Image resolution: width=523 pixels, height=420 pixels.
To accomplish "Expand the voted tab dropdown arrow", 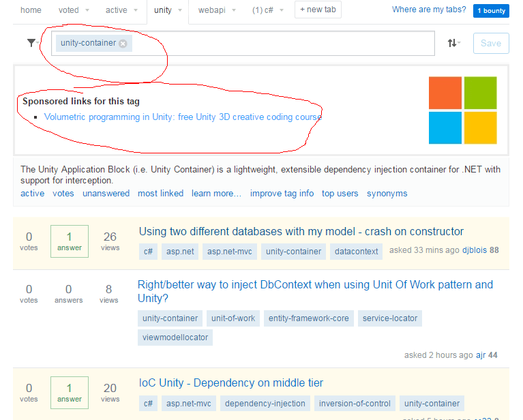I will pos(87,10).
